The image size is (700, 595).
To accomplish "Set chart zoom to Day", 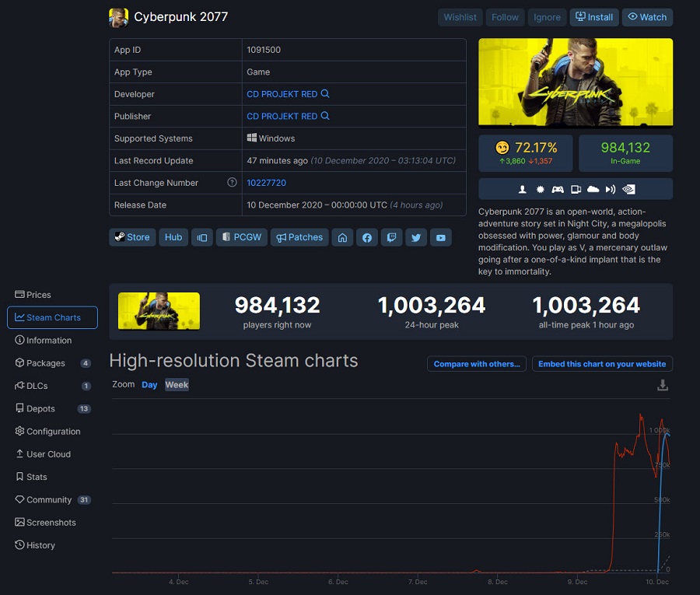I will [149, 385].
